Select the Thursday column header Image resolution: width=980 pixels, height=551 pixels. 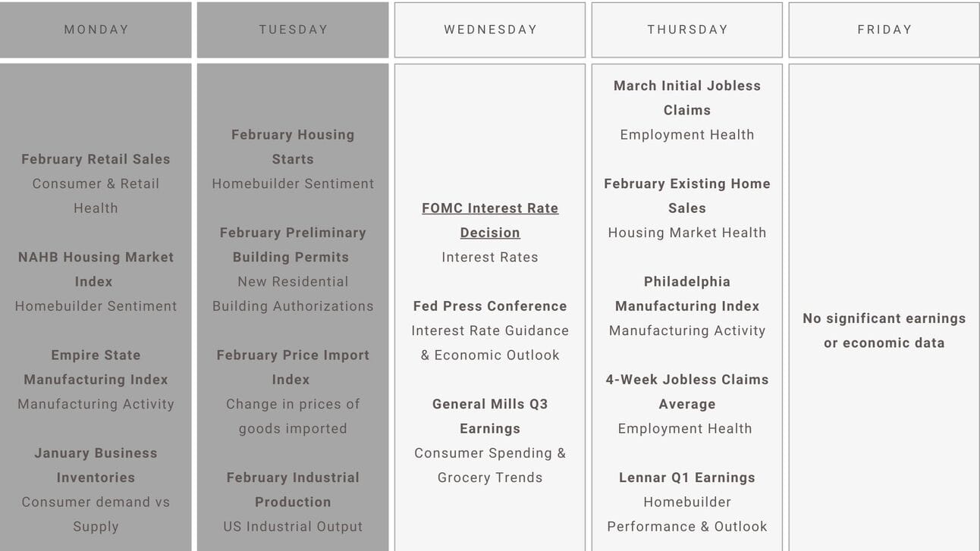pyautogui.click(x=687, y=30)
